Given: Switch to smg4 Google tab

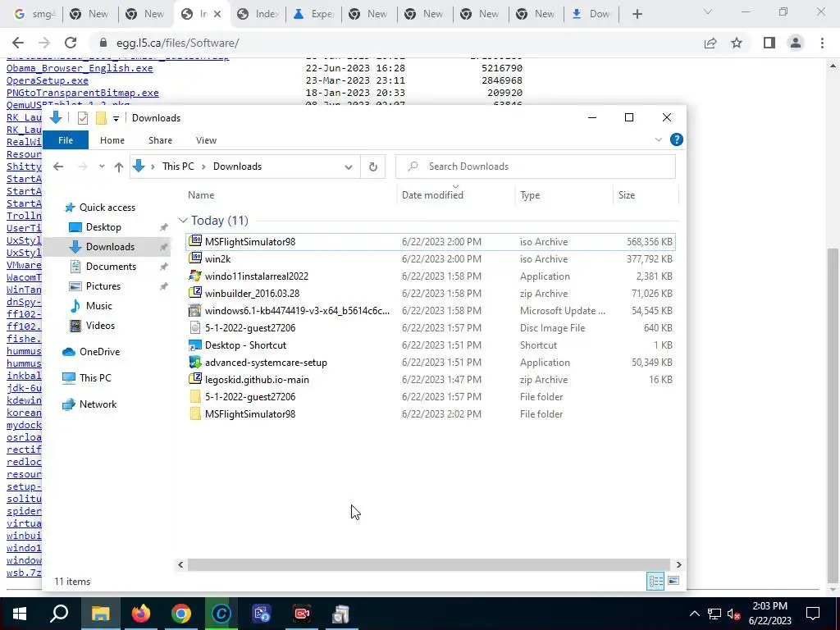Looking at the screenshot, I should pos(34,14).
